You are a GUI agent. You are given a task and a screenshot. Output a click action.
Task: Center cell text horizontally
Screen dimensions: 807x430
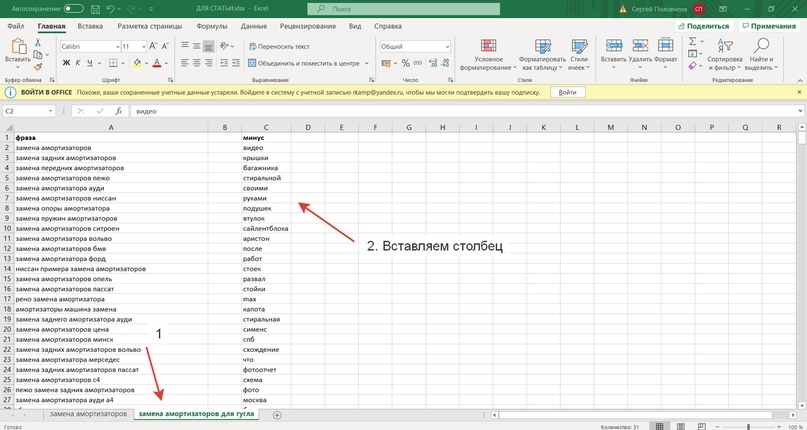pyautogui.click(x=197, y=63)
